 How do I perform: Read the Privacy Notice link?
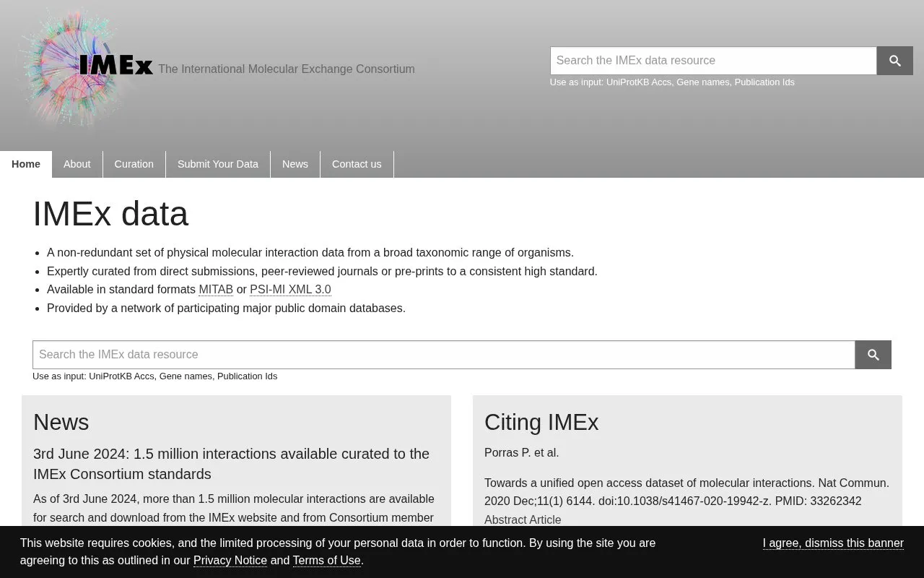coord(230,561)
